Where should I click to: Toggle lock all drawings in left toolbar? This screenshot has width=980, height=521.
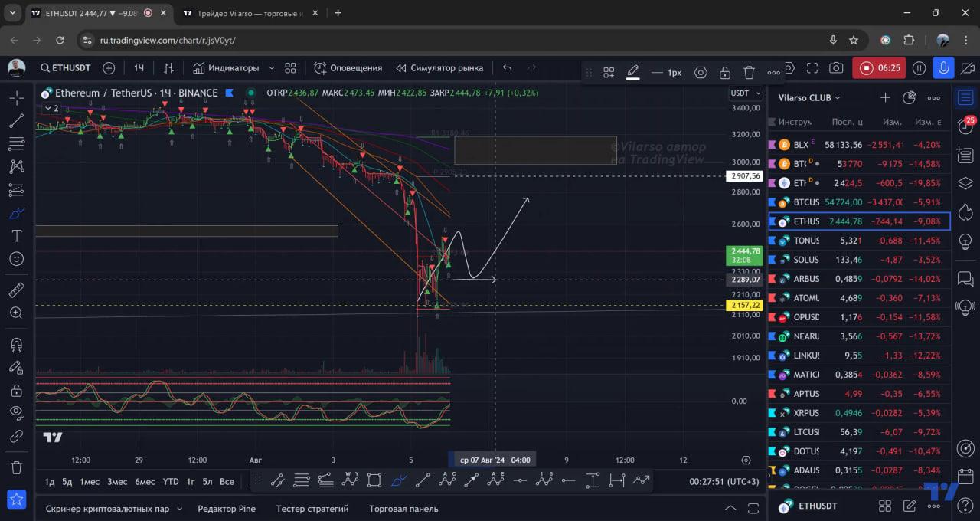point(16,390)
